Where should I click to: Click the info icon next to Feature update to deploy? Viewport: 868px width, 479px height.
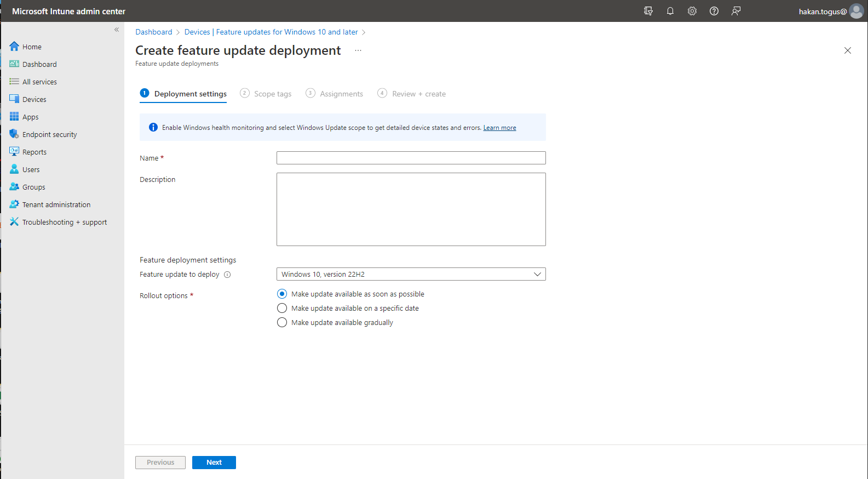[x=227, y=275]
